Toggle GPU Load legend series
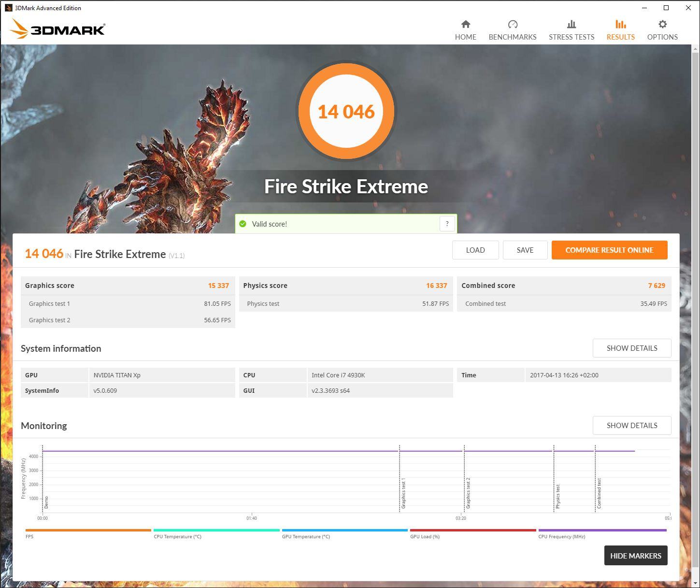The image size is (700, 588). tap(473, 533)
